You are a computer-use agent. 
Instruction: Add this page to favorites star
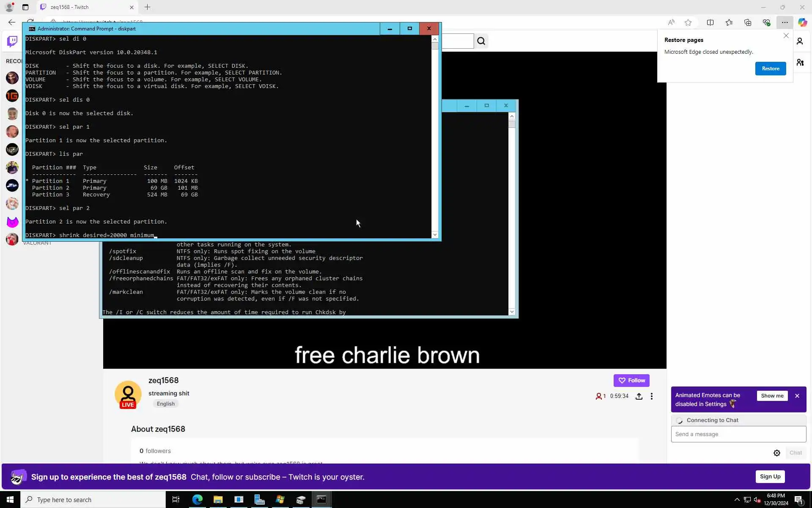[x=688, y=22]
